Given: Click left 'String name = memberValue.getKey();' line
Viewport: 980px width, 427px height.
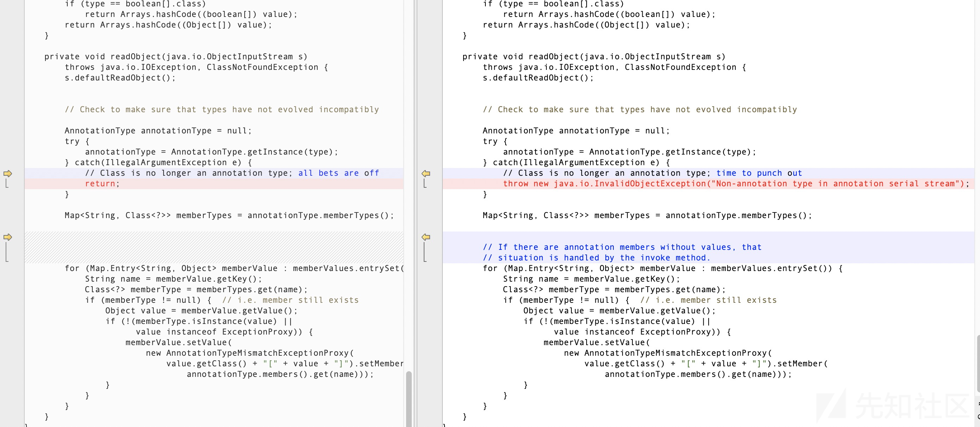Looking at the screenshot, I should coord(173,279).
